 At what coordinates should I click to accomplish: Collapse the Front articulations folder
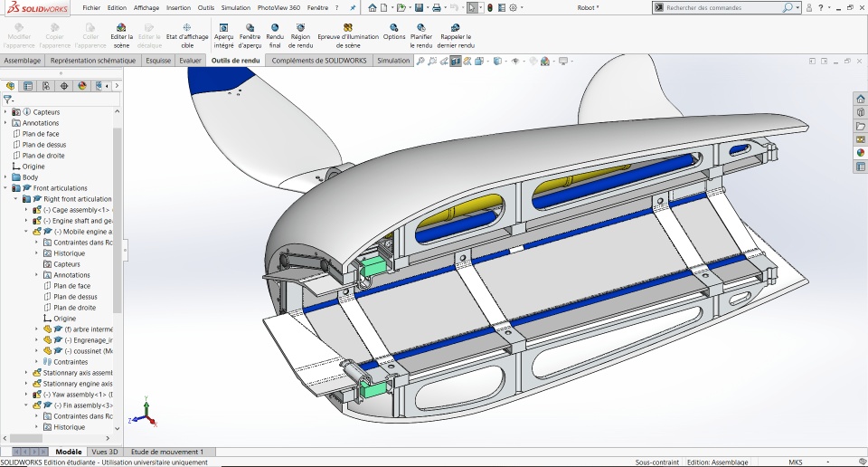pos(5,188)
